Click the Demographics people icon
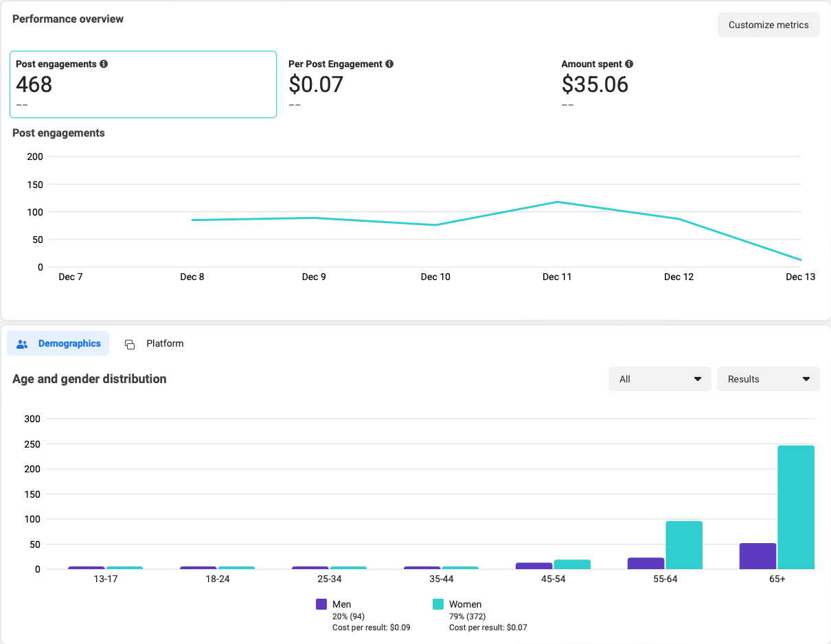The height and width of the screenshot is (644, 831). point(22,344)
